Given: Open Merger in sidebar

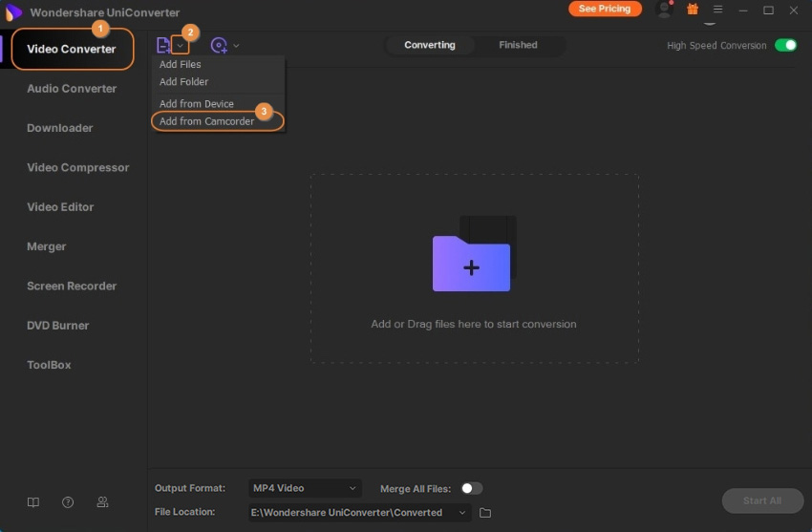Looking at the screenshot, I should (47, 246).
